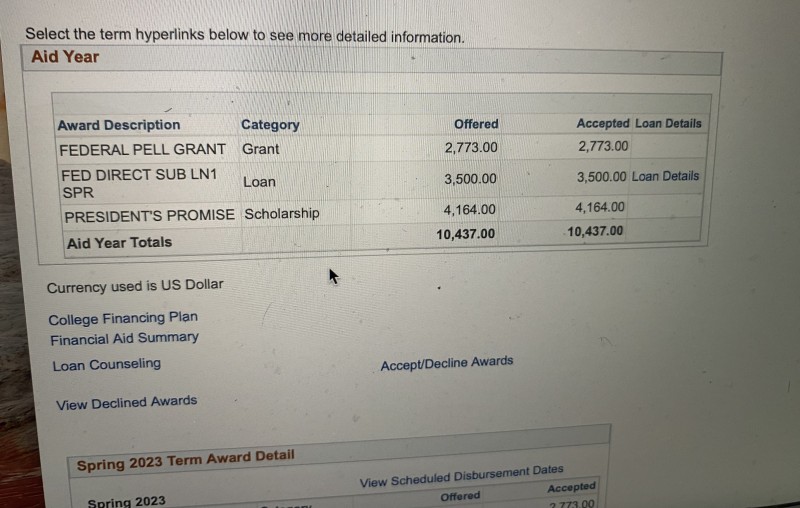Click the 10,437.00 accepted total amount
This screenshot has width=800, height=508.
tap(595, 232)
